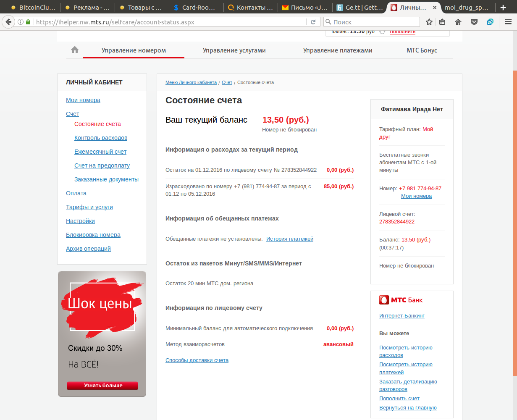The height and width of the screenshot is (420, 517).
Task: Switch to the Реклама browser tab
Action: (87, 8)
